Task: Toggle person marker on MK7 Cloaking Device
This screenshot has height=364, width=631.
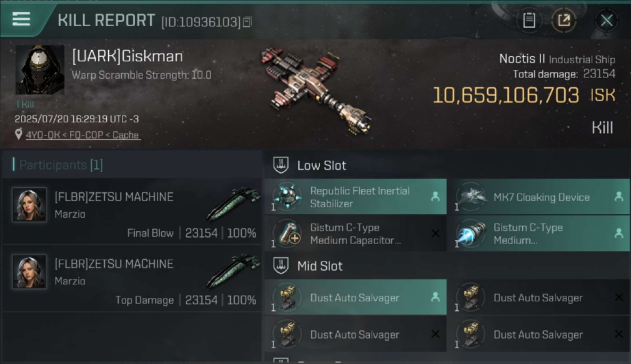Action: pos(618,197)
